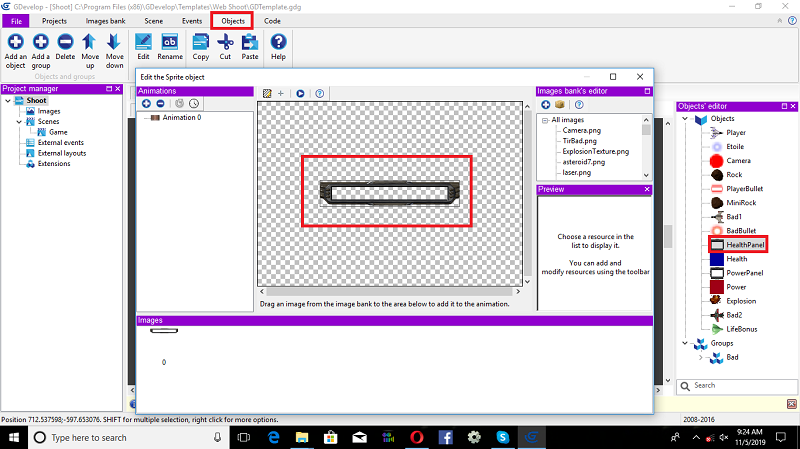Collapse the Objects node in Objects' editor
800x449 pixels.
tap(685, 118)
